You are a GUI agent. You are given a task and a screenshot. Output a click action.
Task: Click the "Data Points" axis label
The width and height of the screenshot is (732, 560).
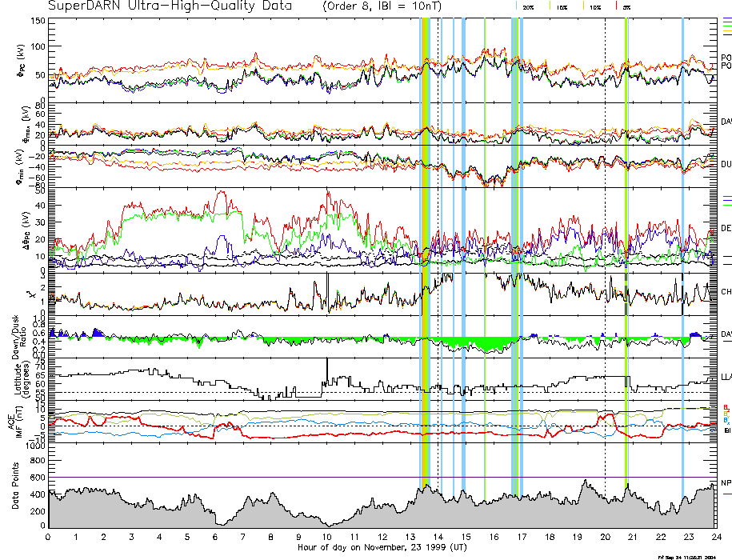pyautogui.click(x=15, y=486)
